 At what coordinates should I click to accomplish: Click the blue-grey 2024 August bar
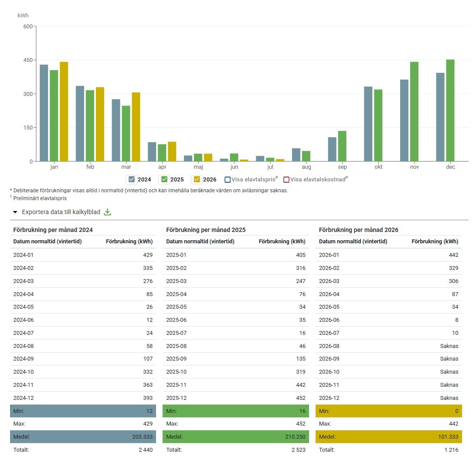296,154
